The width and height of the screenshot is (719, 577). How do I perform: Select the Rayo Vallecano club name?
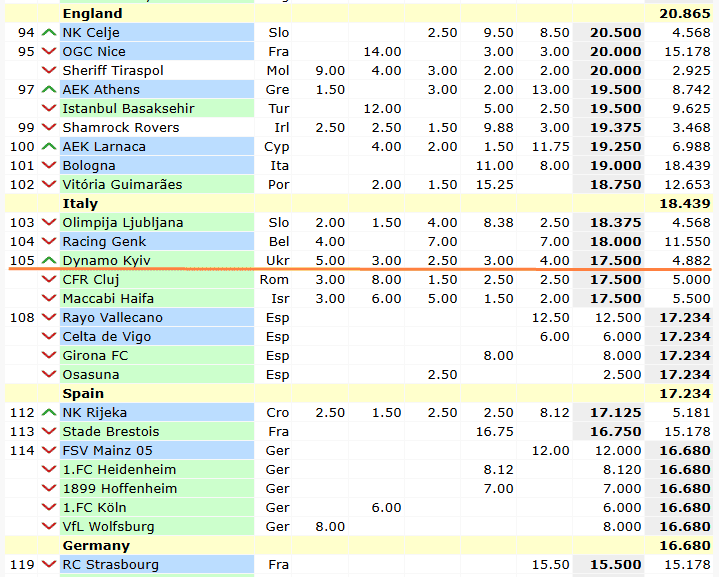[x=112, y=318]
